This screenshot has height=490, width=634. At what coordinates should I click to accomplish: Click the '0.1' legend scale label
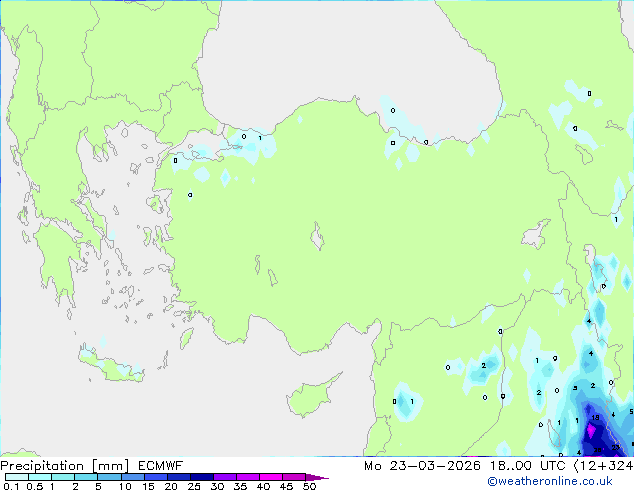tap(11, 486)
